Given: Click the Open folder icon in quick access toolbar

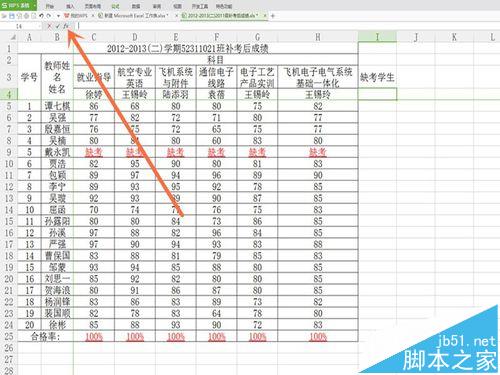Looking at the screenshot, I should (x=4, y=16).
